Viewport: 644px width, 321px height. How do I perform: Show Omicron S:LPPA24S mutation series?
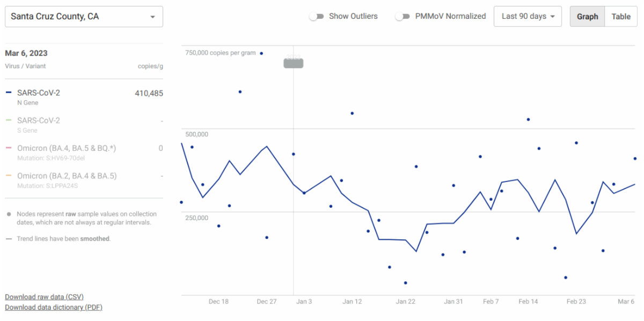[x=67, y=176]
